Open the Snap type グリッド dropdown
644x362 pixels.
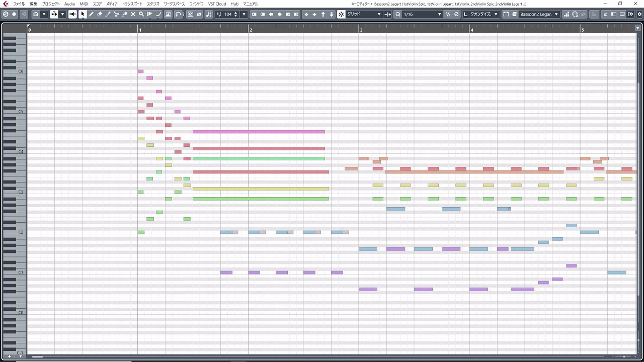pyautogui.click(x=364, y=14)
